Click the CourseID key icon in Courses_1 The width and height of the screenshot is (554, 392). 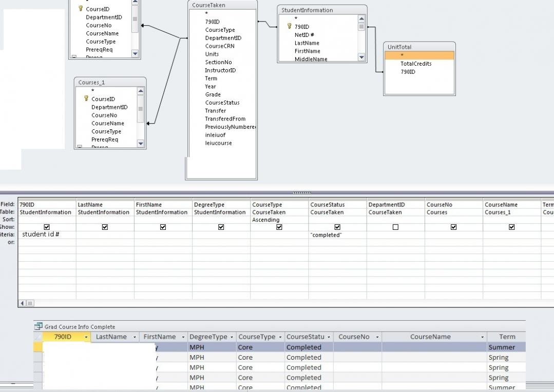(86, 99)
